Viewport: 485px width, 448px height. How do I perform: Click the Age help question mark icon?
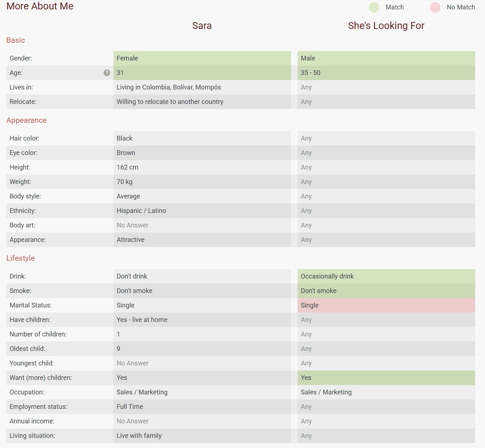[x=107, y=73]
